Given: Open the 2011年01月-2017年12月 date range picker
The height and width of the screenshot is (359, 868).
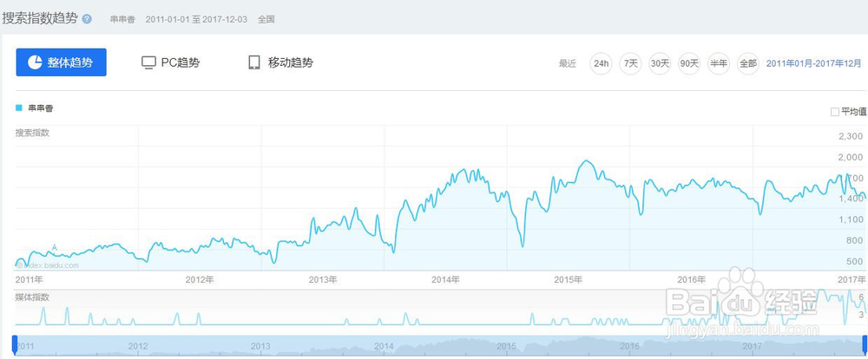Looking at the screenshot, I should pyautogui.click(x=814, y=63).
